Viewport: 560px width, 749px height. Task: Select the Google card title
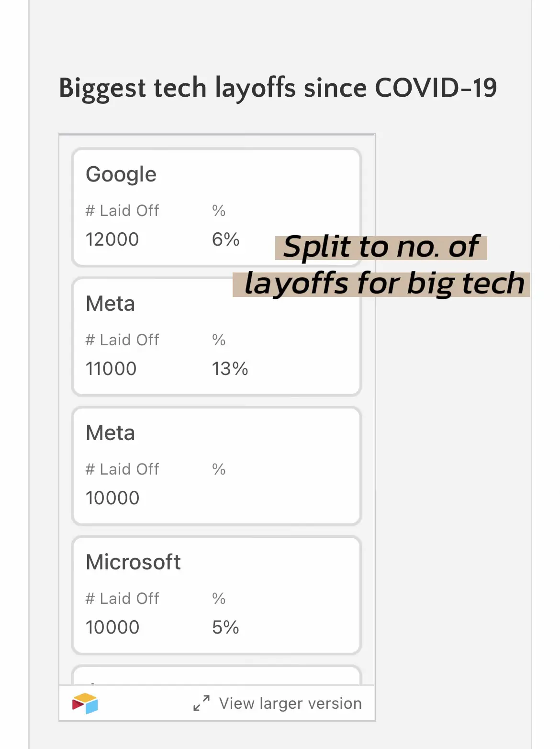[x=121, y=174]
